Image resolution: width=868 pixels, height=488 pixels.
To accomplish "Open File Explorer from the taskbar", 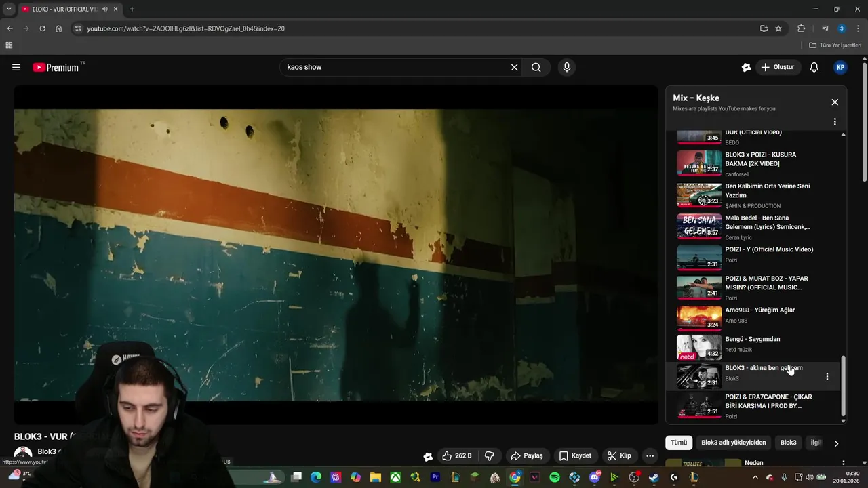I will pos(376,477).
